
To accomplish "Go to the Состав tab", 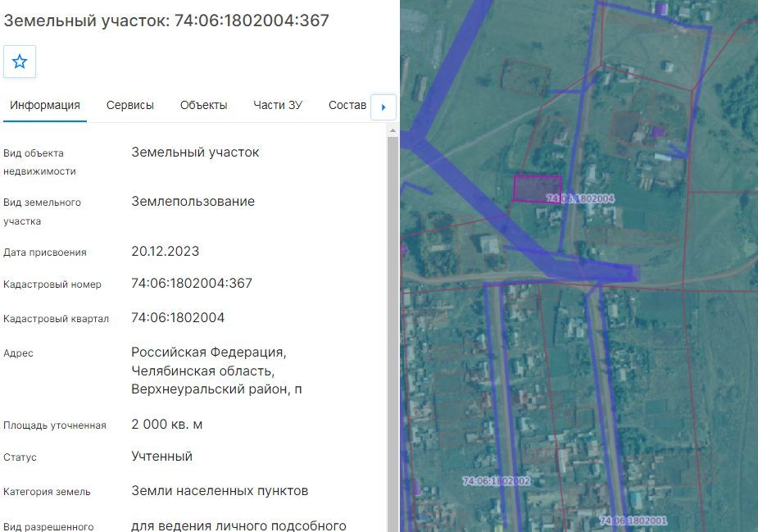I will (x=347, y=105).
